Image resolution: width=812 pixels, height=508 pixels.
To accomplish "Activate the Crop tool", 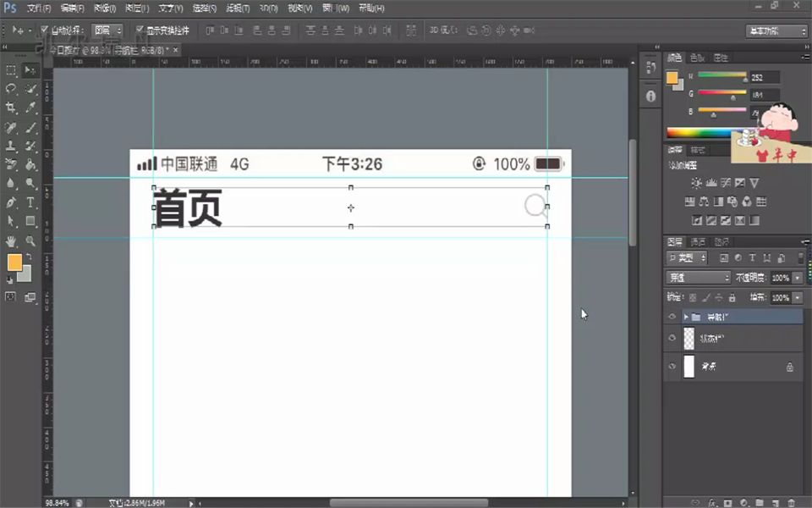I will tap(10, 105).
